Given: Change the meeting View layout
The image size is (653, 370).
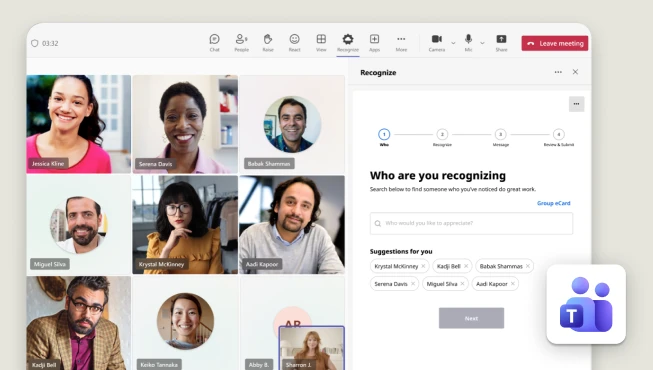Looking at the screenshot, I should [321, 43].
